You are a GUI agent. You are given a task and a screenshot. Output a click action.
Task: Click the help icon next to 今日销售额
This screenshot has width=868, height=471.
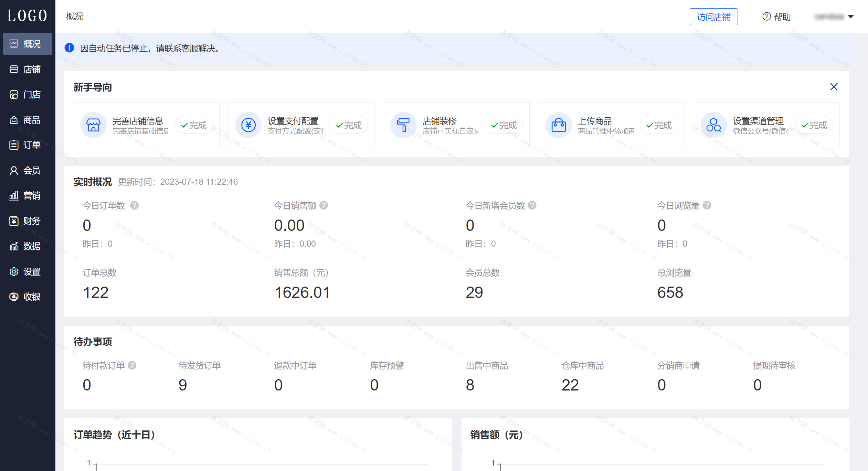[x=324, y=205]
